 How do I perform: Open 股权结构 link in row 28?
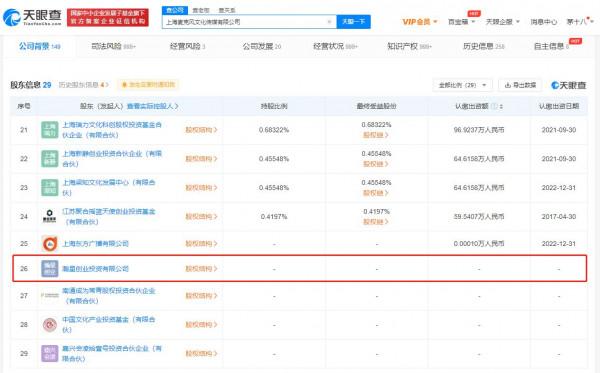[x=201, y=325]
